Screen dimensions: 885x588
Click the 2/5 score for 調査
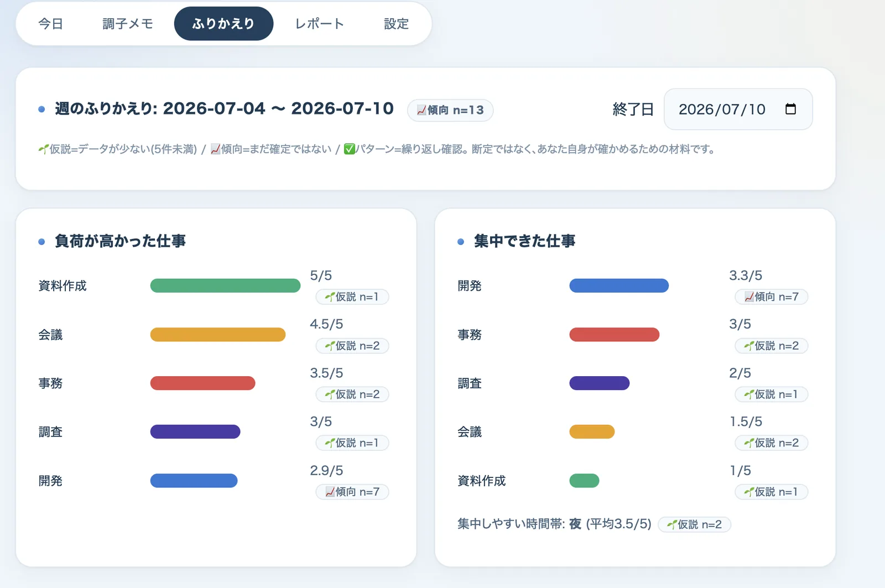[x=740, y=373]
